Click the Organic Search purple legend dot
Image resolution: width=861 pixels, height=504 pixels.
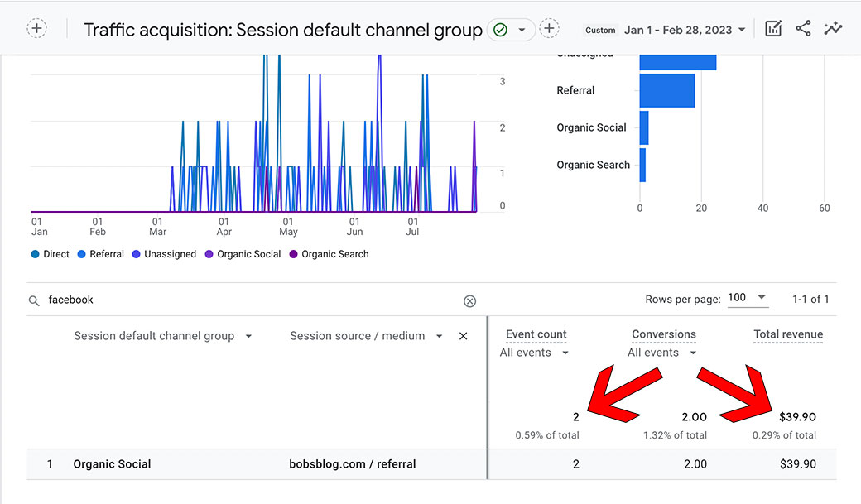point(293,254)
